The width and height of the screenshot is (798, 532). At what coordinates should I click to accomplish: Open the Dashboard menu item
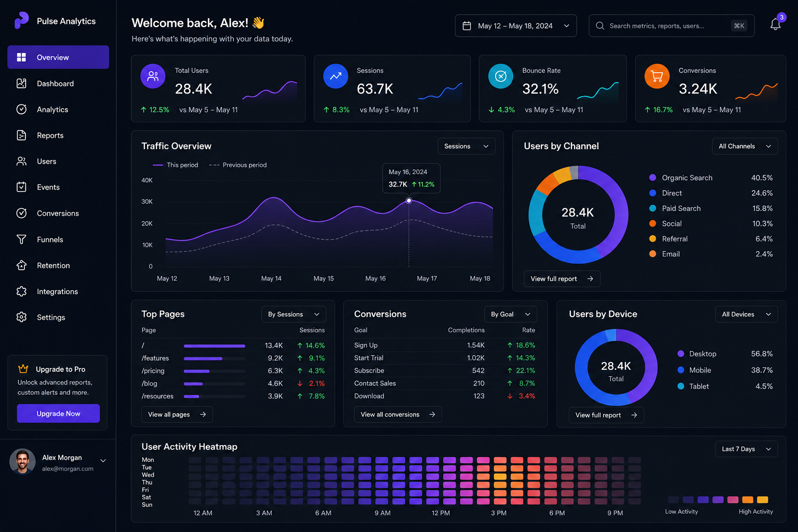coord(58,83)
